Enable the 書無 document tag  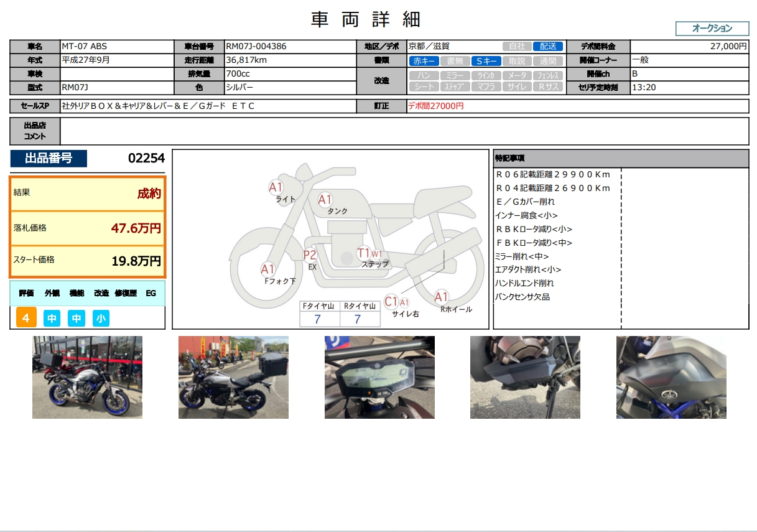[455, 61]
